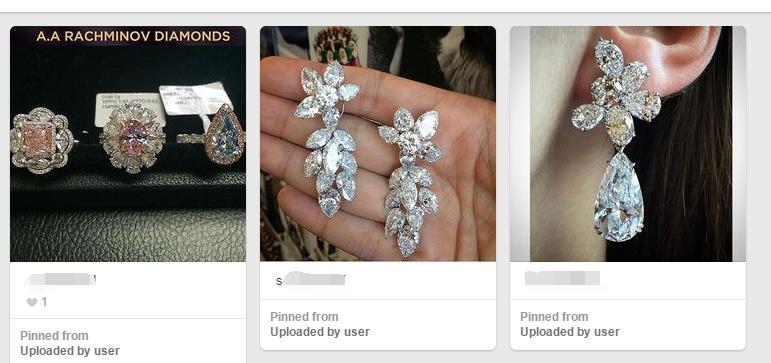Viewport: 771px width, 363px height.
Task: Open blurred pin description under hand earrings image
Action: click(x=310, y=280)
